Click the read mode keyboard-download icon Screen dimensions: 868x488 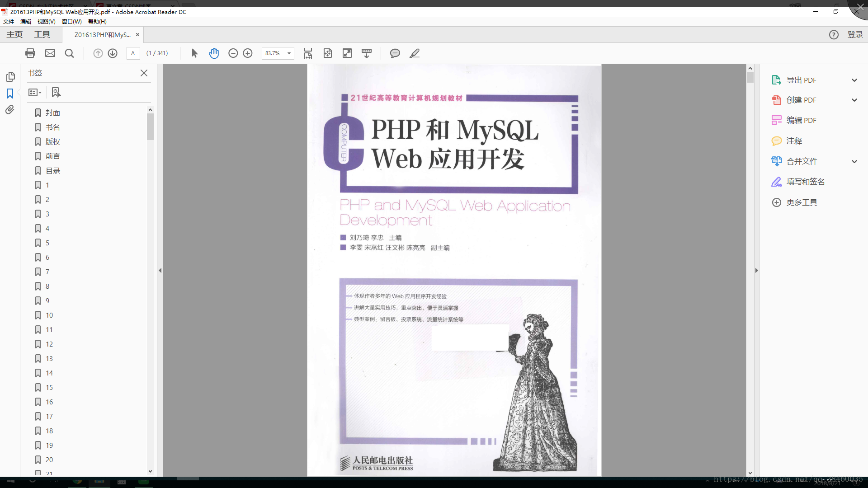367,53
